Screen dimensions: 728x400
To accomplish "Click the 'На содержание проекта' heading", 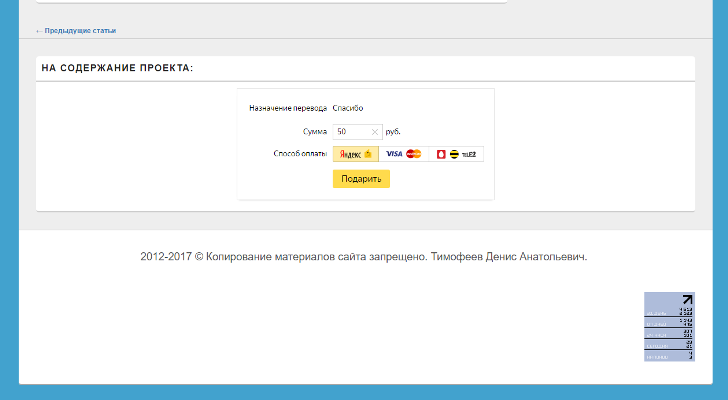I will [117, 68].
